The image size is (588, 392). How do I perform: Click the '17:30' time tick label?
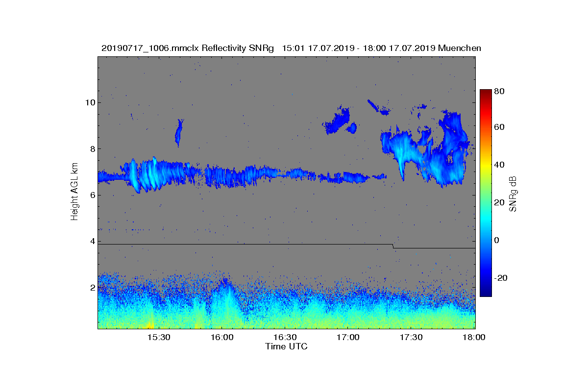(412, 338)
